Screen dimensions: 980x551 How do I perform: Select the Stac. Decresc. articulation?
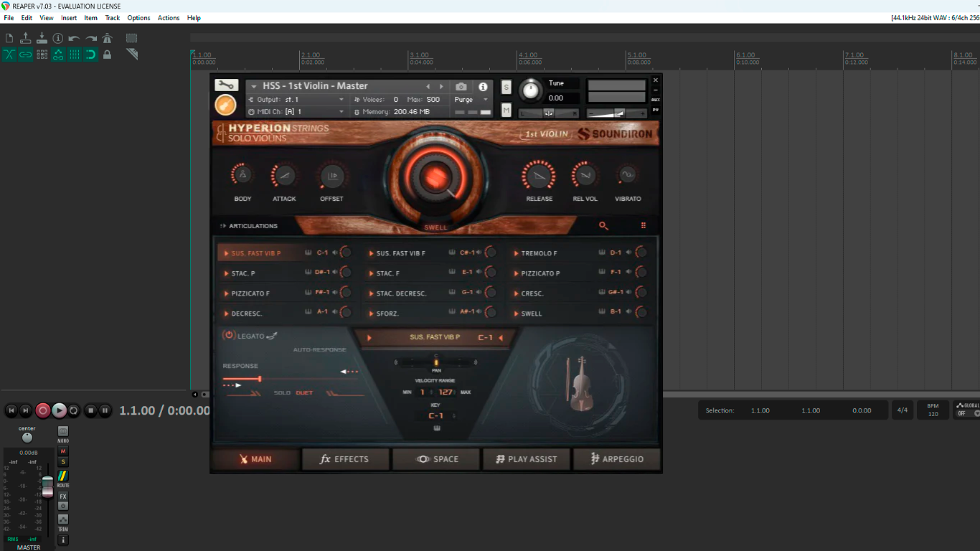click(401, 293)
